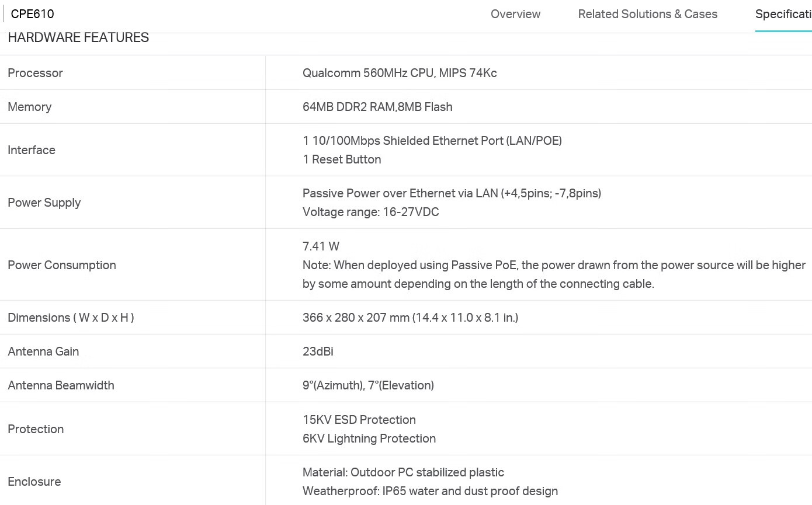
Task: Click the Antenna Beamwidth label
Action: point(61,385)
